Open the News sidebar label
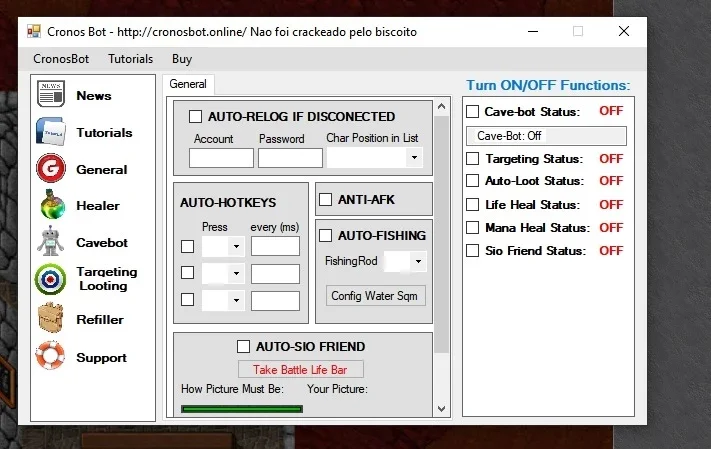711x449 pixels. point(94,96)
